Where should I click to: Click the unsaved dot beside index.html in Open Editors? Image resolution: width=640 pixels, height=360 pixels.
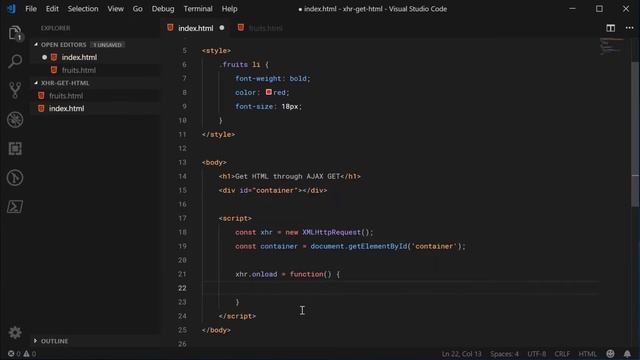(44, 57)
